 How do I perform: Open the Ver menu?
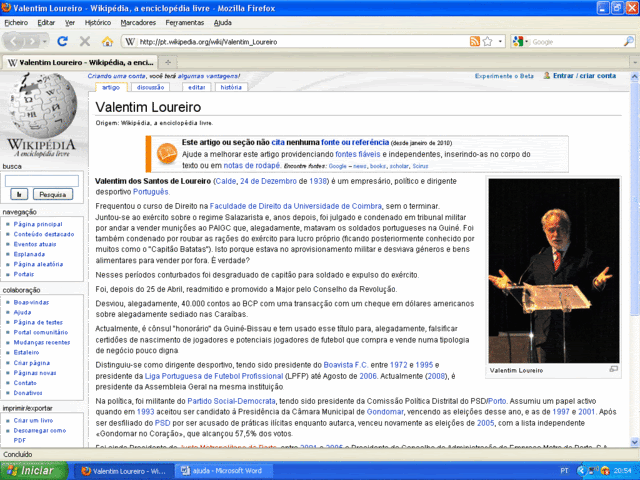tap(70, 22)
